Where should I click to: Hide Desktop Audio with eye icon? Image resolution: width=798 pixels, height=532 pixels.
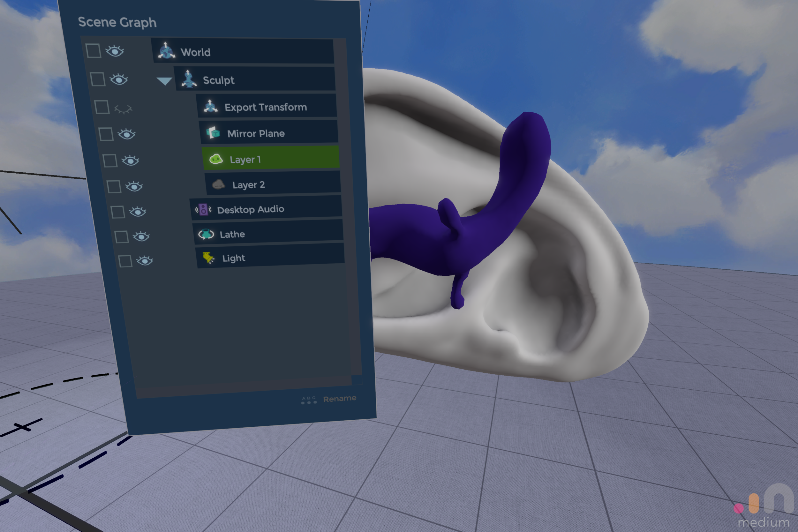coord(138,212)
